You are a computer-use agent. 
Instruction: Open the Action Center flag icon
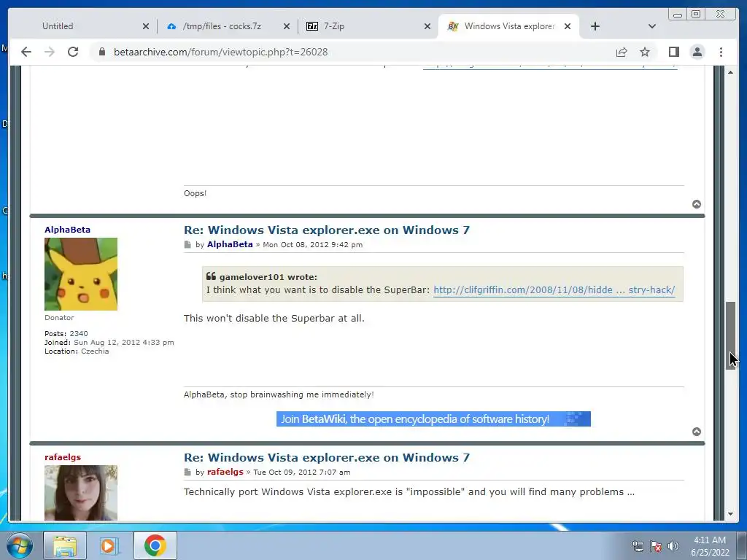(x=656, y=547)
